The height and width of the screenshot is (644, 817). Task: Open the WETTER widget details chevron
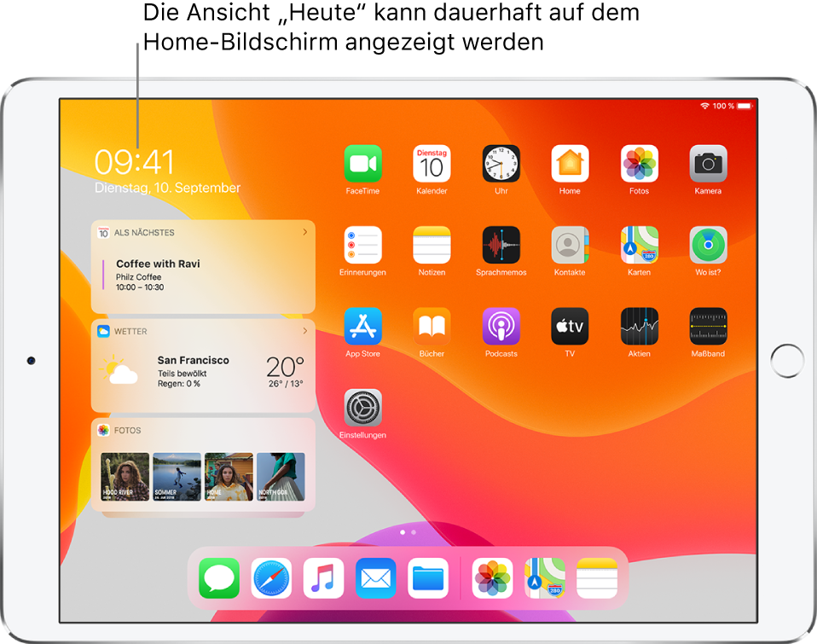pos(305,331)
